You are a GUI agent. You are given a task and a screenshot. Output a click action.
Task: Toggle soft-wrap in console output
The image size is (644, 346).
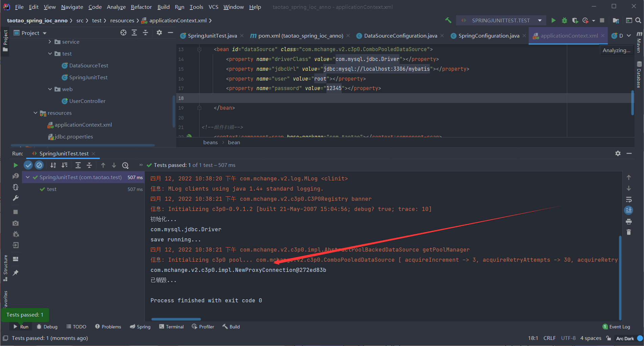[629, 199]
